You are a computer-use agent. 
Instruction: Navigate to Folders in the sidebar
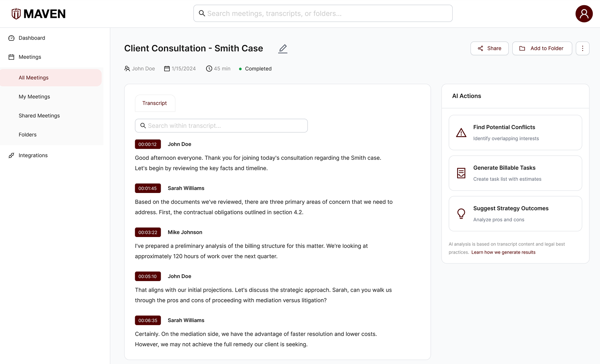coord(28,134)
